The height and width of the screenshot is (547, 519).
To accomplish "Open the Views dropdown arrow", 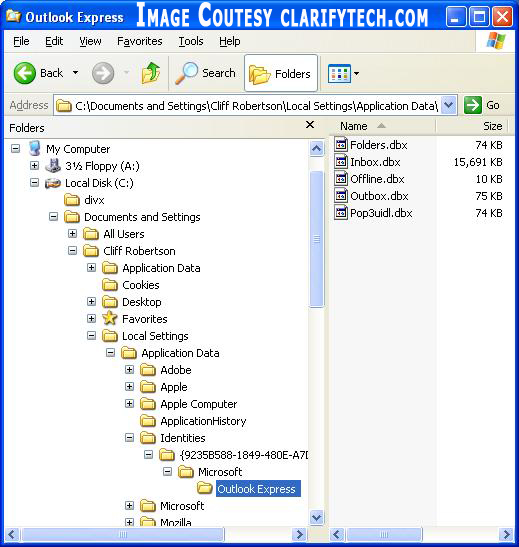I will pos(356,74).
